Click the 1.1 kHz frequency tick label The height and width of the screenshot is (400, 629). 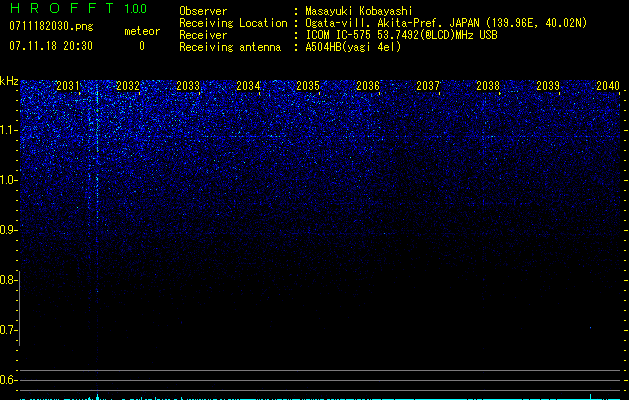click(x=8, y=130)
